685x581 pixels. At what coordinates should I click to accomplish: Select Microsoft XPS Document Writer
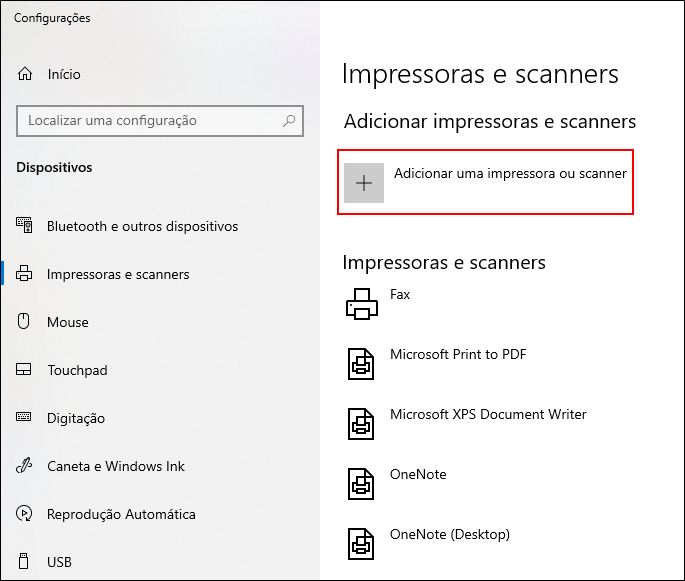pyautogui.click(x=488, y=415)
